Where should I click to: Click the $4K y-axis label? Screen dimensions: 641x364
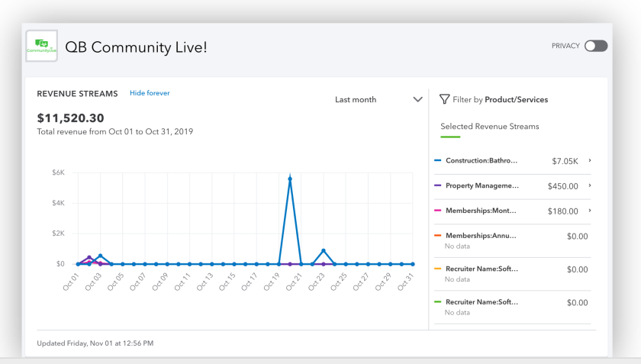click(x=58, y=203)
